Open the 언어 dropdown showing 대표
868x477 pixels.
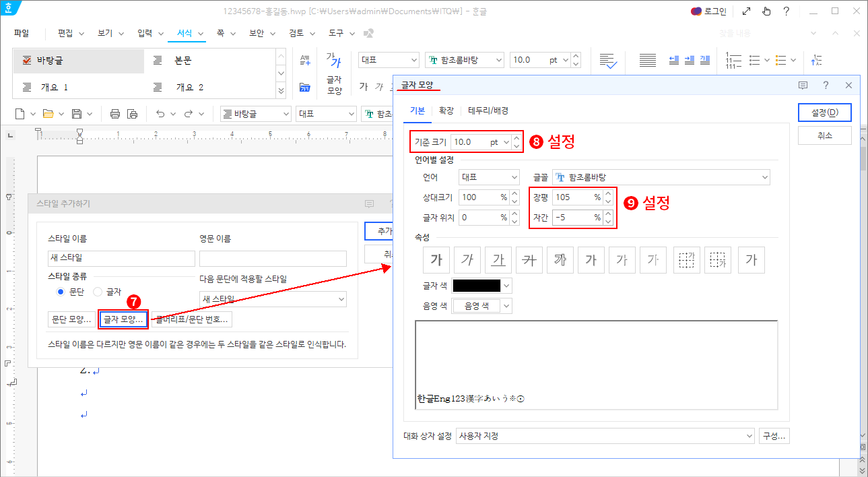(489, 177)
